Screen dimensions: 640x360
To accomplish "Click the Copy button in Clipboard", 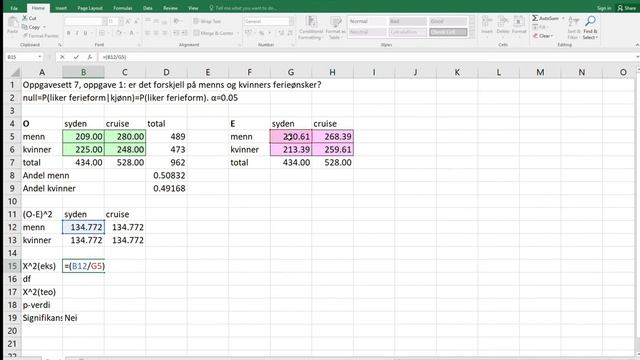I will (31, 27).
